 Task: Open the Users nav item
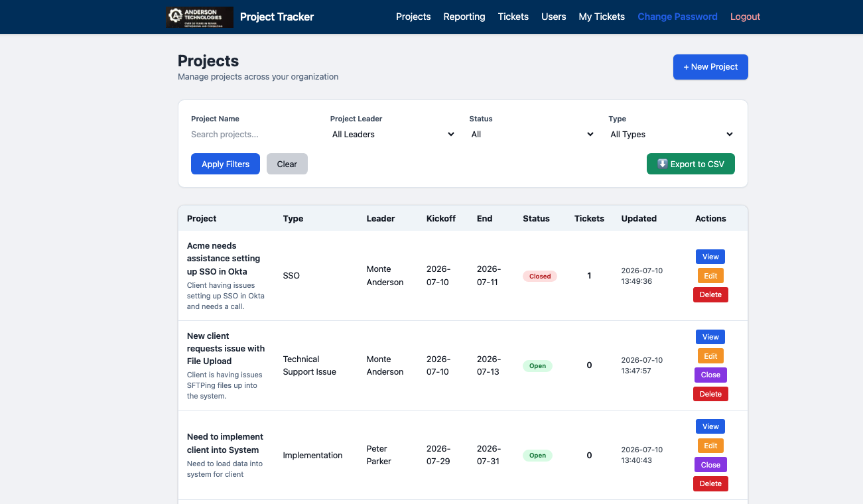click(x=554, y=17)
